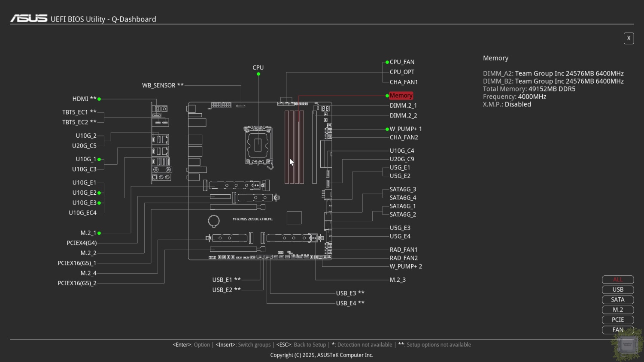Click the chipset square on motherboard diagram

(294, 217)
